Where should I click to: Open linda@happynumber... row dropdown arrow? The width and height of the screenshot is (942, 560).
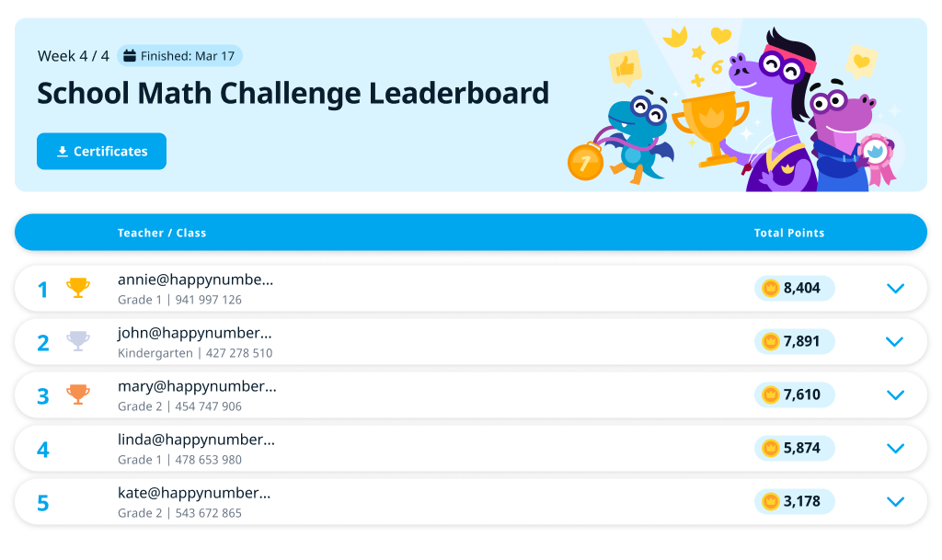pos(895,448)
